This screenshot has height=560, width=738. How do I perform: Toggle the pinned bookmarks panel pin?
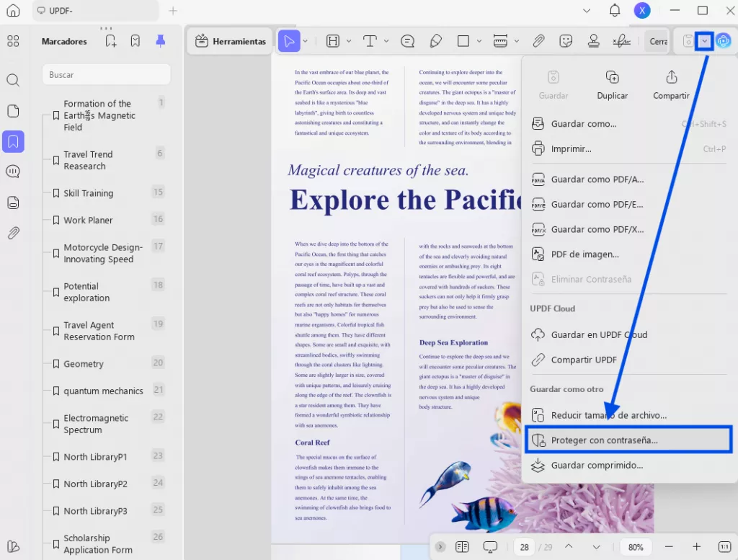pyautogui.click(x=161, y=41)
